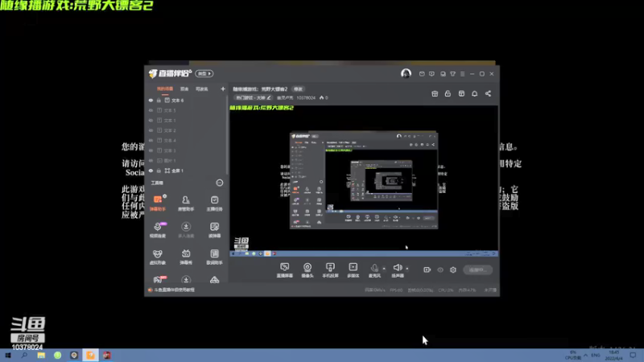Open the notification bell icon
This screenshot has height=362, width=644.
(x=474, y=93)
